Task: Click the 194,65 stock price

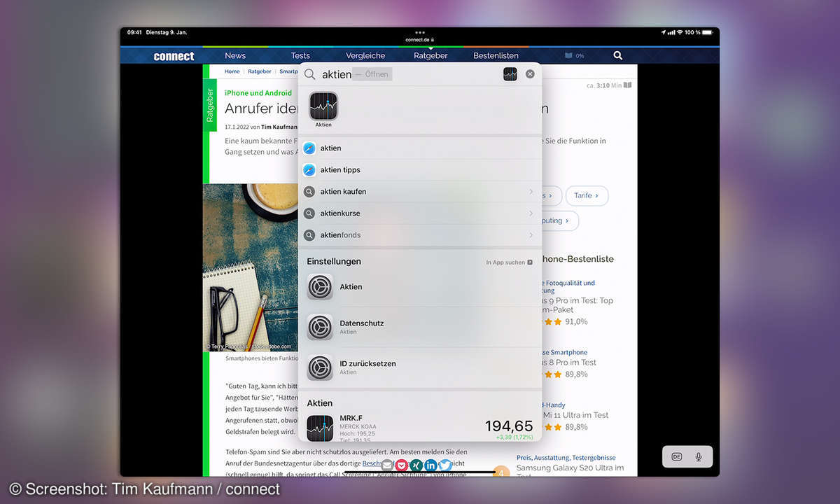Action: tap(509, 426)
